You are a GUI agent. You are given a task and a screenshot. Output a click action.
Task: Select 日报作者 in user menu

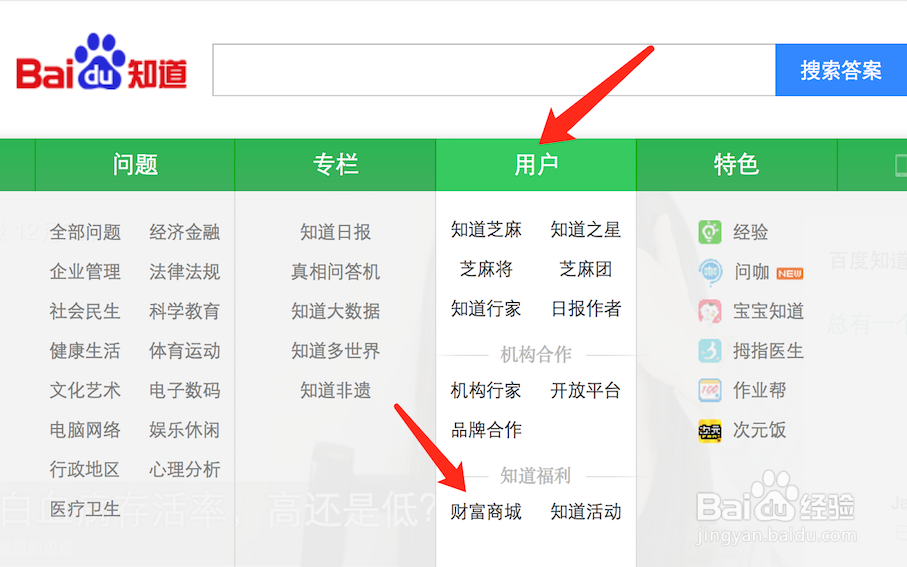coord(586,308)
